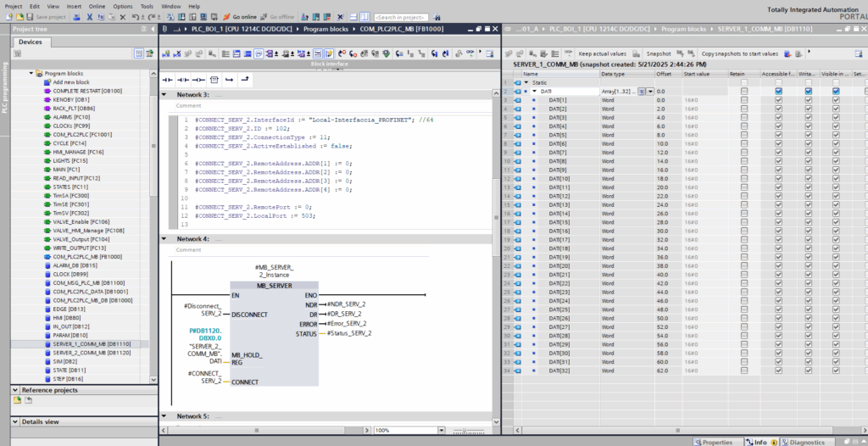The width and height of the screenshot is (868, 446).
Task: Open a new project with the toolbar icon
Action: tap(8, 17)
